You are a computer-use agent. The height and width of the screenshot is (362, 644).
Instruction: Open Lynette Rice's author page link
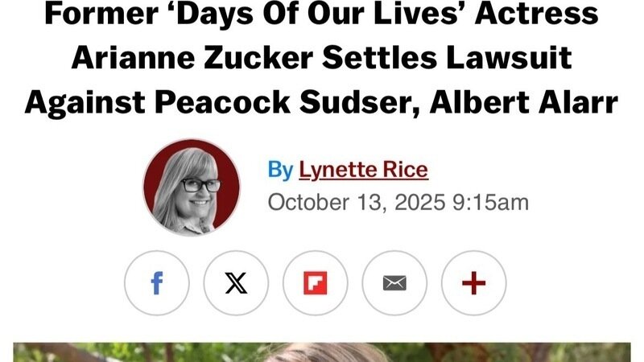[364, 170]
